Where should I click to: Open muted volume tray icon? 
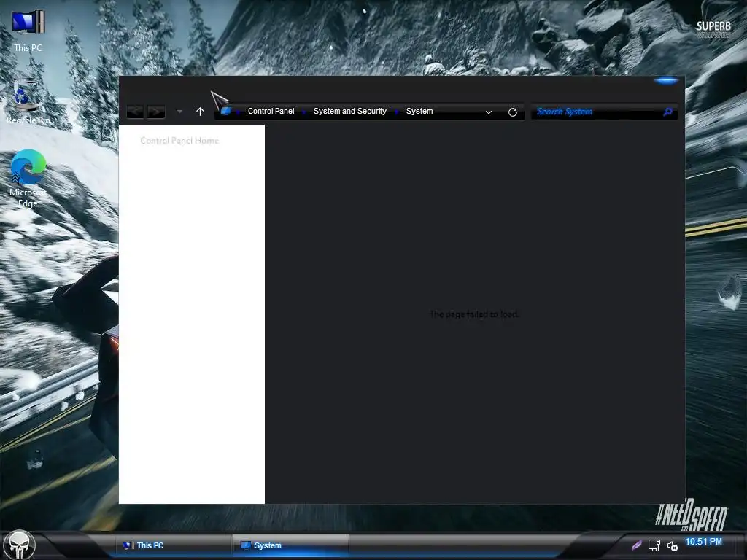pyautogui.click(x=672, y=546)
